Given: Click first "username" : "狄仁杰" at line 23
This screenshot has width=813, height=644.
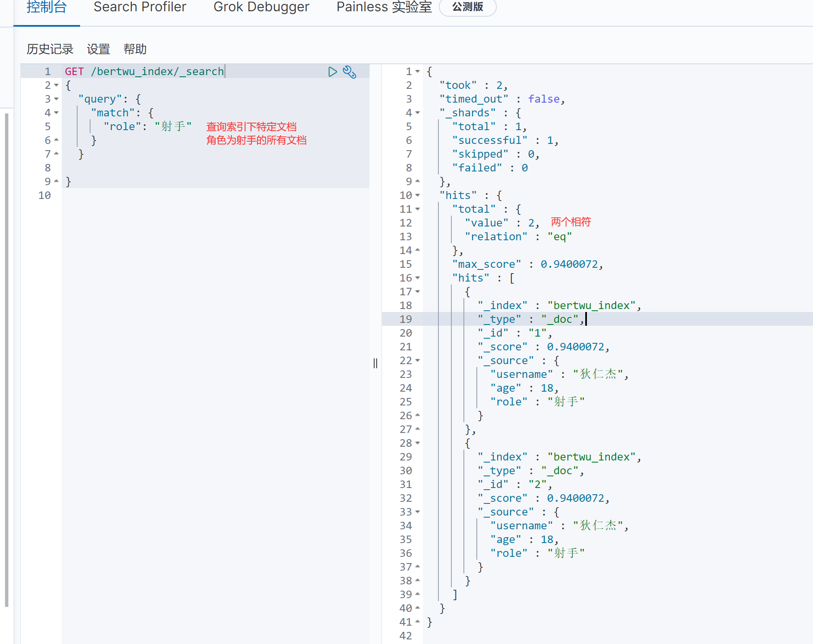Looking at the screenshot, I should click(559, 375).
